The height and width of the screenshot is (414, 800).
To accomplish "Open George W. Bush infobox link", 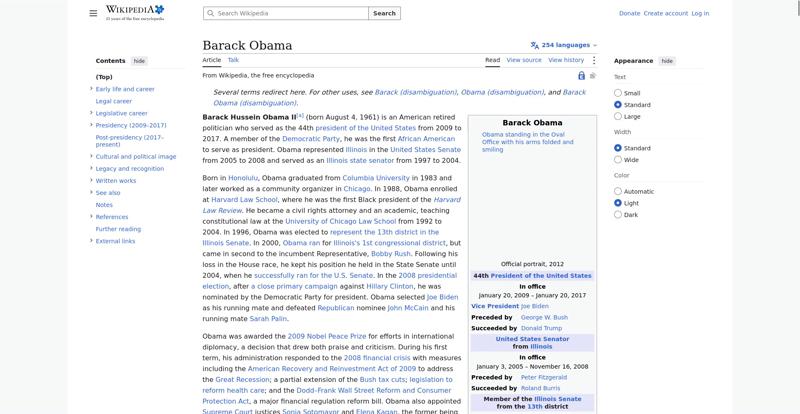I will [x=544, y=318].
